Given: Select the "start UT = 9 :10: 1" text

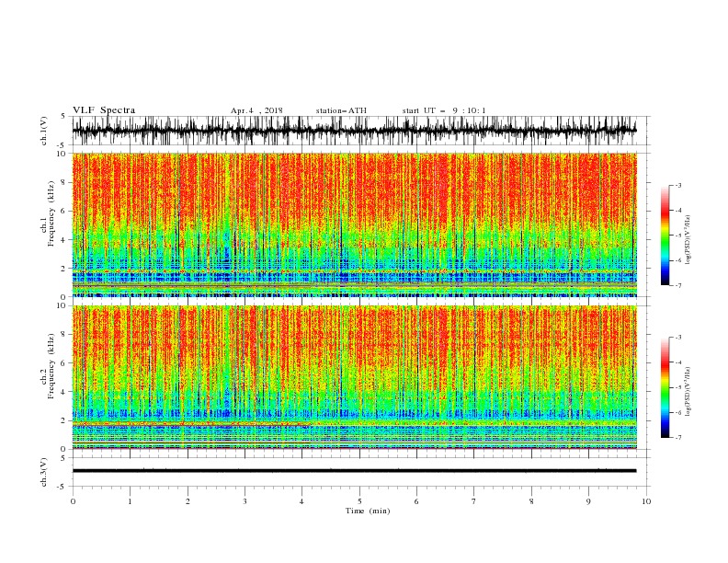Looking at the screenshot, I should click(x=444, y=110).
